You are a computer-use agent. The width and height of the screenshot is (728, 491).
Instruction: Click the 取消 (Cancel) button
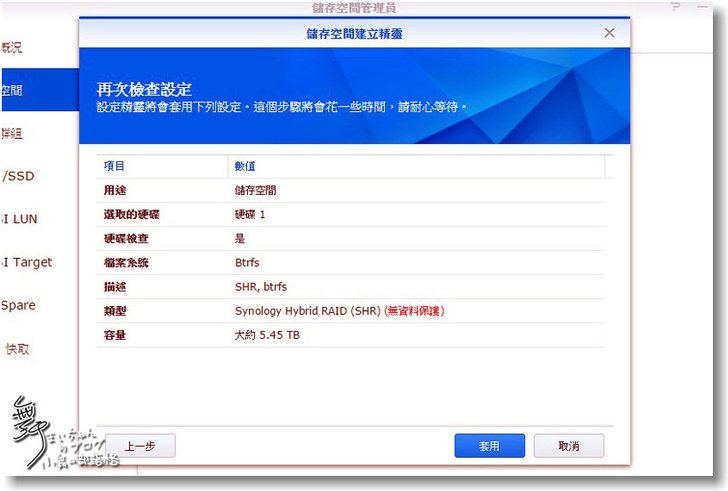pyautogui.click(x=568, y=446)
